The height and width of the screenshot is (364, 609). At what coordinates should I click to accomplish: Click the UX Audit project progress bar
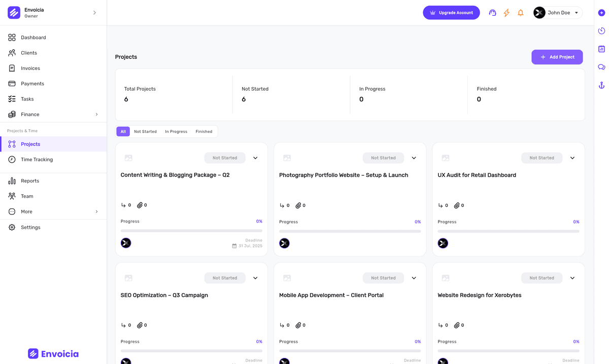pyautogui.click(x=508, y=230)
